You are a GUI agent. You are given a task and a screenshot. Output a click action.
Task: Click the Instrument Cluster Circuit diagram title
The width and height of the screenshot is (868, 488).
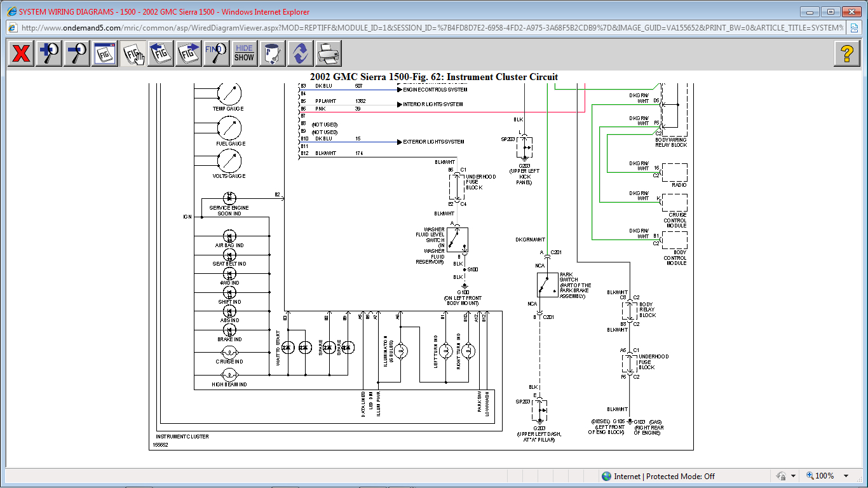(434, 77)
